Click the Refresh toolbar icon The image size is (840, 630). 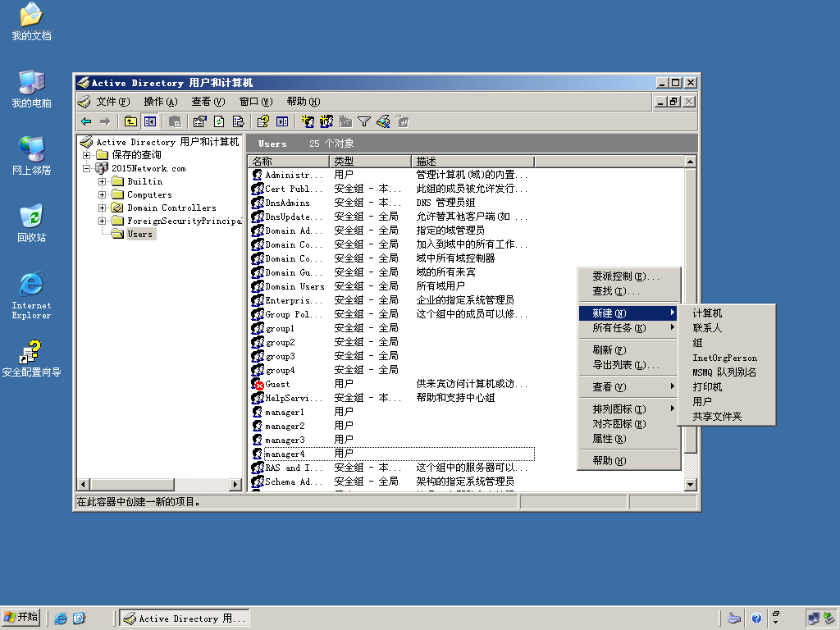pyautogui.click(x=219, y=121)
